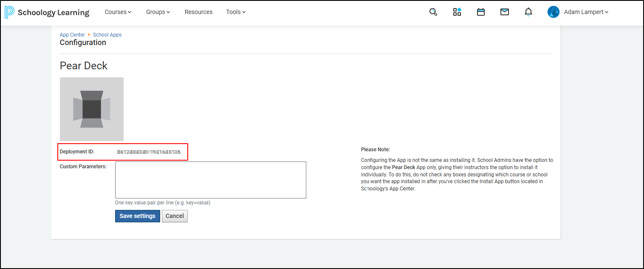Go to School Apps breadcrumb link
This screenshot has height=269, width=644.
107,35
